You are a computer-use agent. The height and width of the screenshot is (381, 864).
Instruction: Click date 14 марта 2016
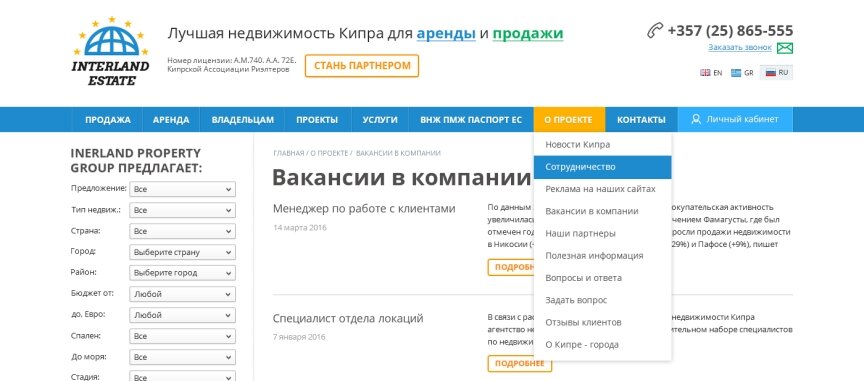[300, 227]
